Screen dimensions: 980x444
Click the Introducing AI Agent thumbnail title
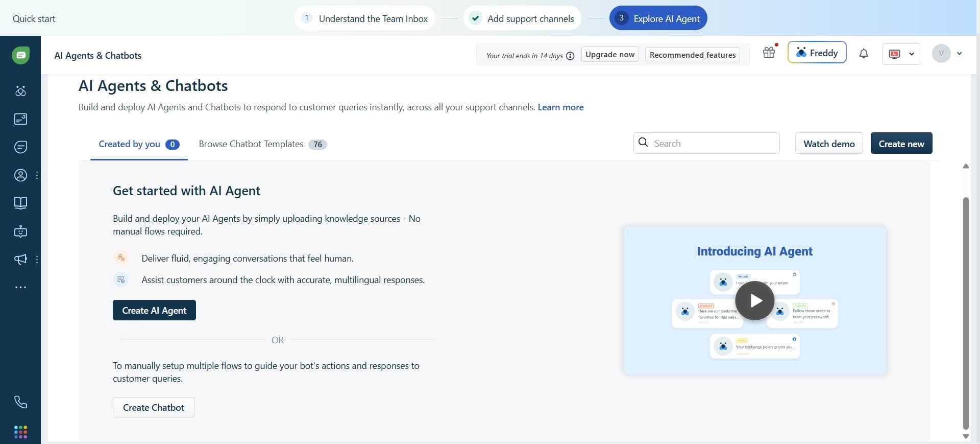click(x=755, y=251)
